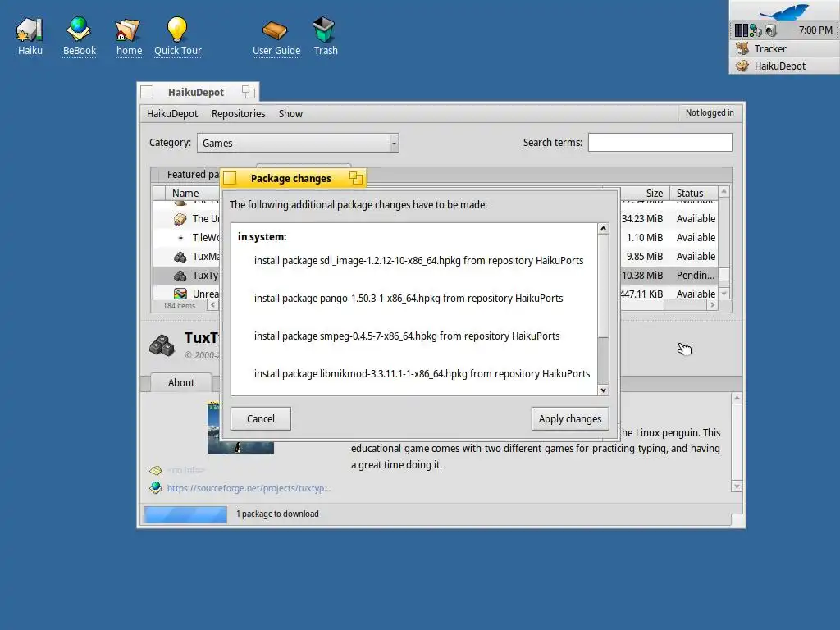Click the in system: heading
840x630 pixels.
pos(262,237)
